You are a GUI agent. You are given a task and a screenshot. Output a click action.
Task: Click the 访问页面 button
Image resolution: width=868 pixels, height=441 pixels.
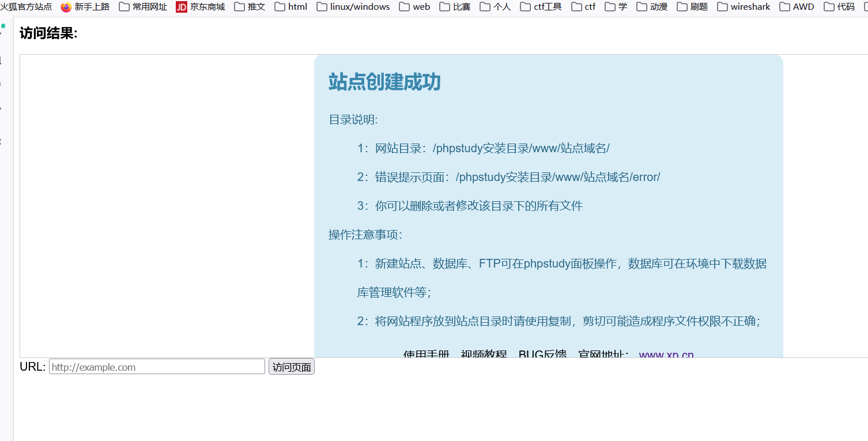[x=291, y=366]
